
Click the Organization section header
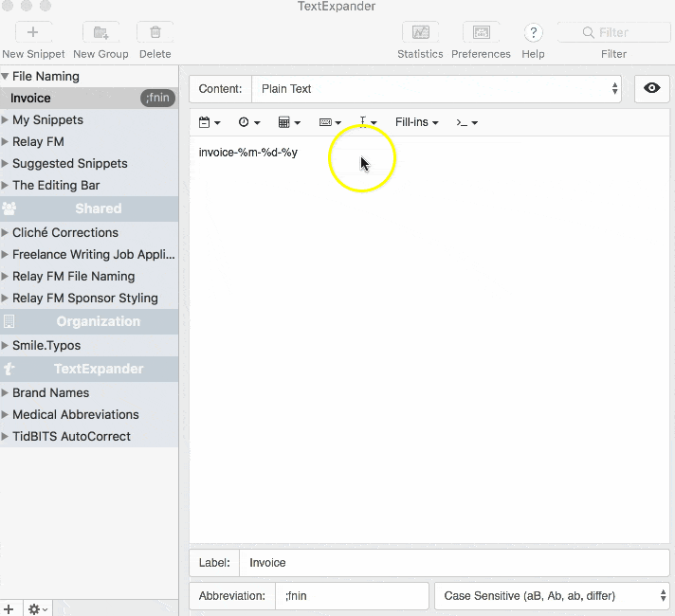(x=89, y=321)
